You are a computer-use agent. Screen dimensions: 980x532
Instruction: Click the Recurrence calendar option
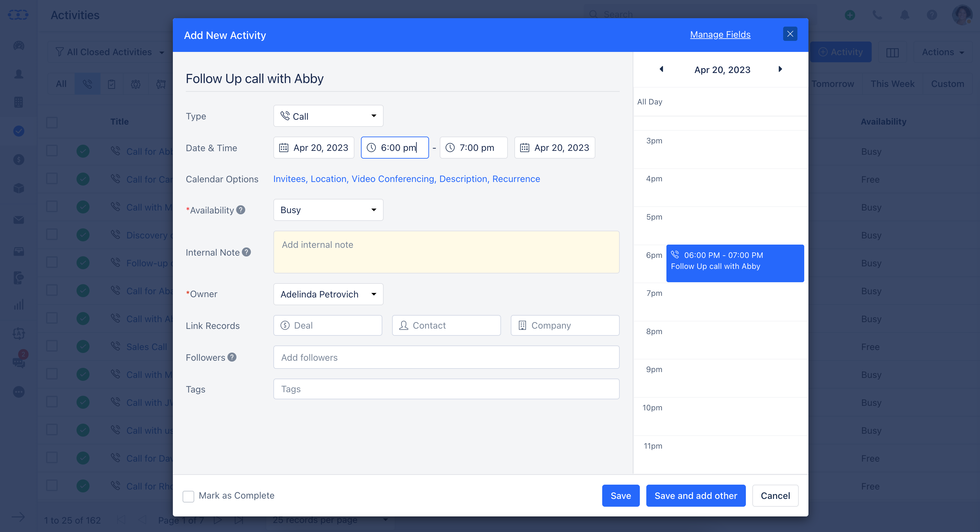(x=516, y=179)
